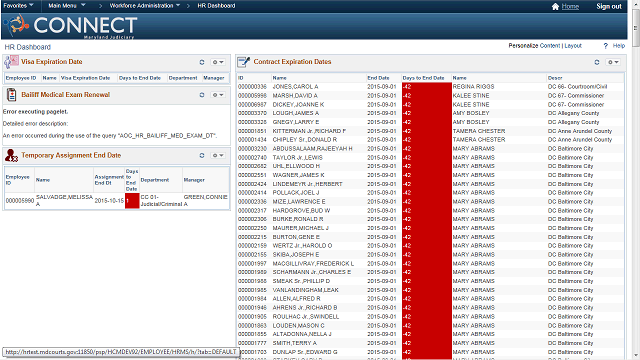Click the Help question mark icon
This screenshot has width=640, height=360.
point(606,46)
